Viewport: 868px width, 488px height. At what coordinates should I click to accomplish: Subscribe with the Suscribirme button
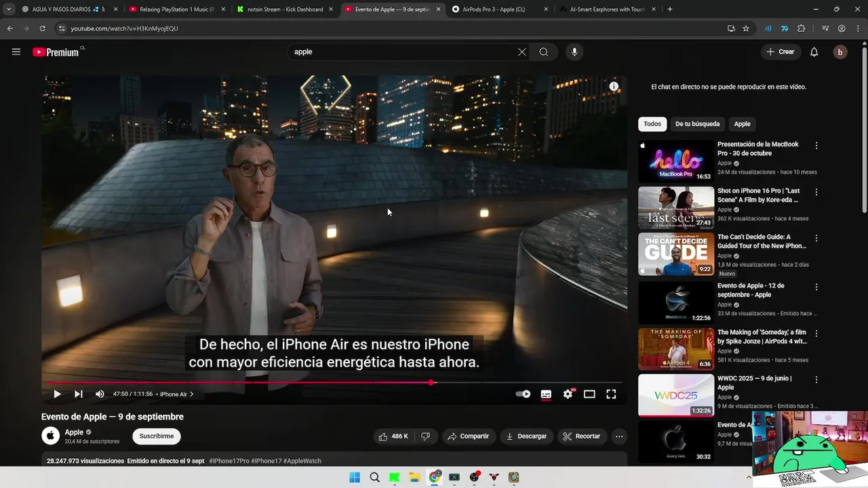[157, 436]
